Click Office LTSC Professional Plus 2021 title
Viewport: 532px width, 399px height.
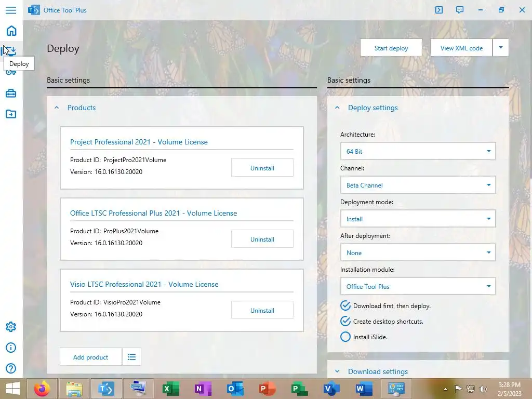coord(153,213)
